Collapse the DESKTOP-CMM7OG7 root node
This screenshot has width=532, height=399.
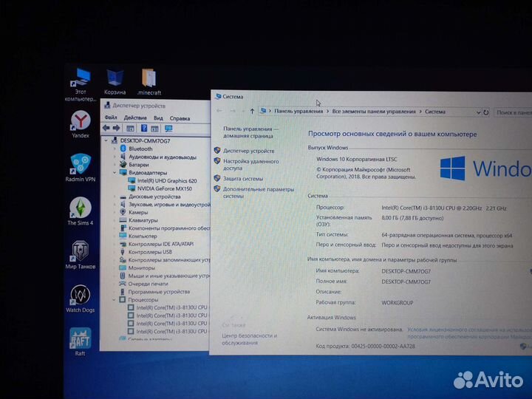pyautogui.click(x=106, y=140)
